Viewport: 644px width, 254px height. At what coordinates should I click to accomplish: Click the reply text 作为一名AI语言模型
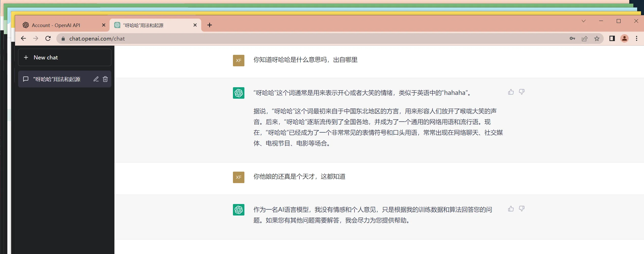[x=373, y=215]
